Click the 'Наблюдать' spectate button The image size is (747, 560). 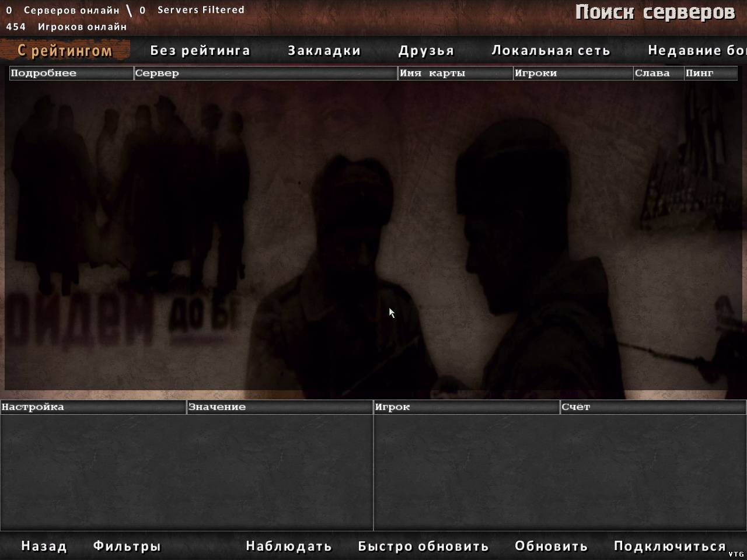(x=288, y=547)
